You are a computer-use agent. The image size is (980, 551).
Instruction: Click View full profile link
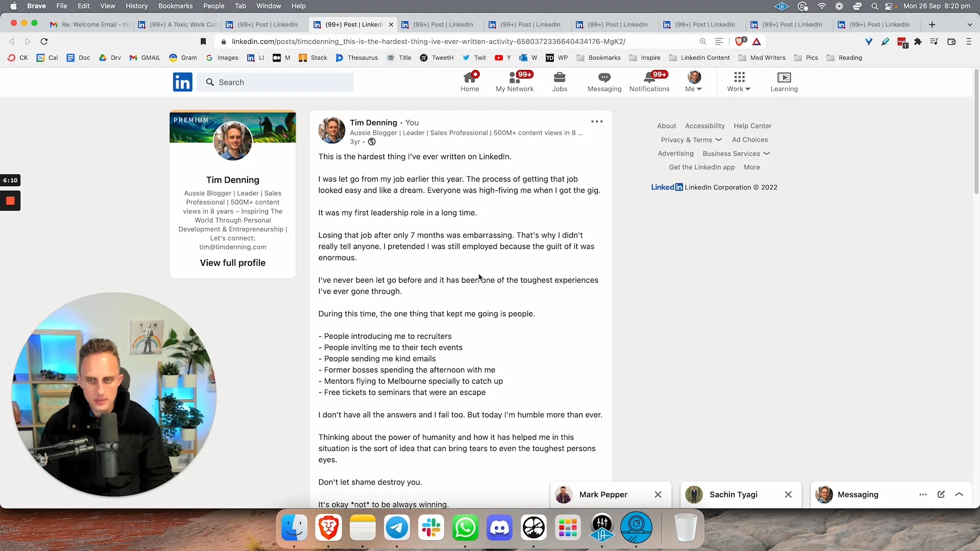(233, 263)
